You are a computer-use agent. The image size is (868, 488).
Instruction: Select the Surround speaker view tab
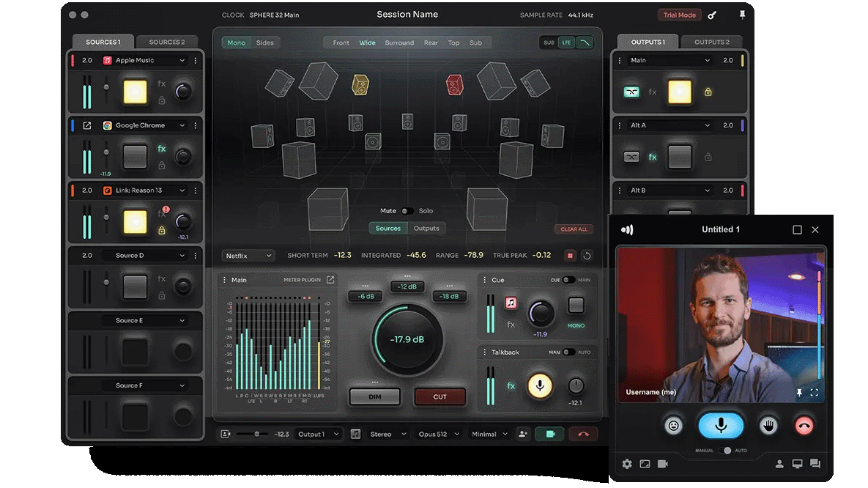pos(399,42)
